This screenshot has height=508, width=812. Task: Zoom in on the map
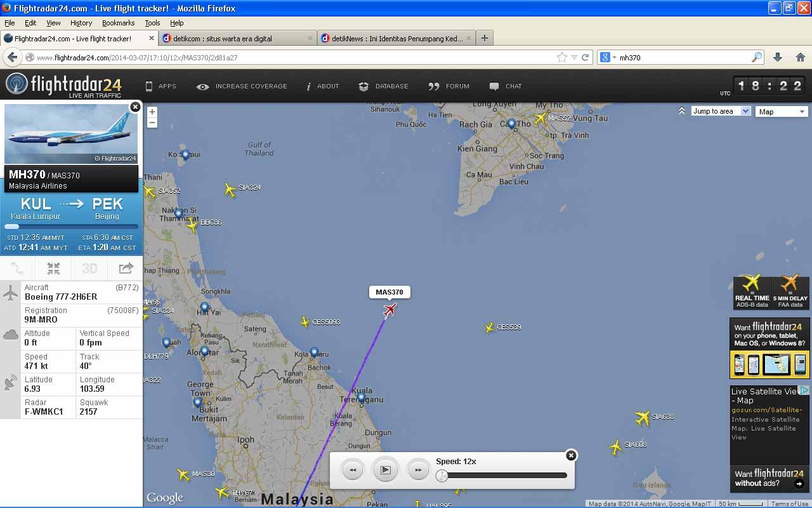point(152,112)
